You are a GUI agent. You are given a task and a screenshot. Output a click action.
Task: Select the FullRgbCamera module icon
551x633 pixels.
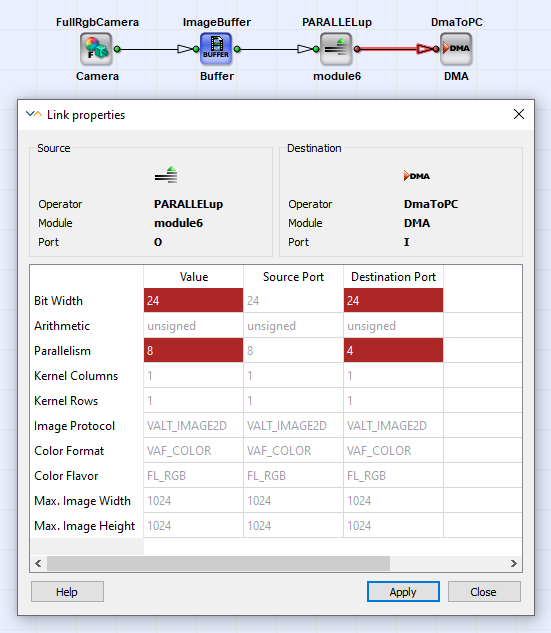point(96,49)
